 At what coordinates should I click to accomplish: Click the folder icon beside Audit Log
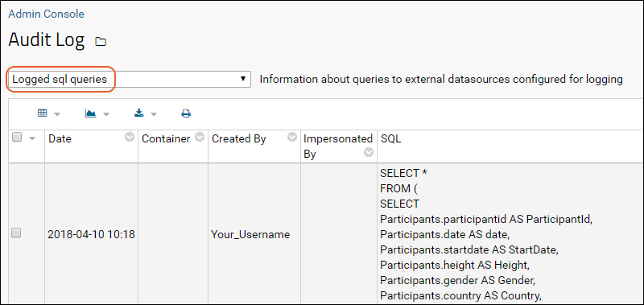coord(101,42)
